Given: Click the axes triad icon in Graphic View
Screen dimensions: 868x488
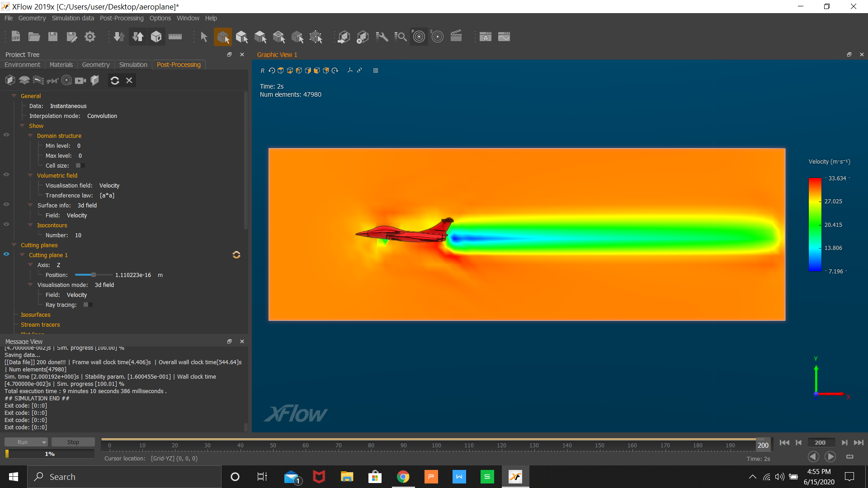Looking at the screenshot, I should pos(350,70).
